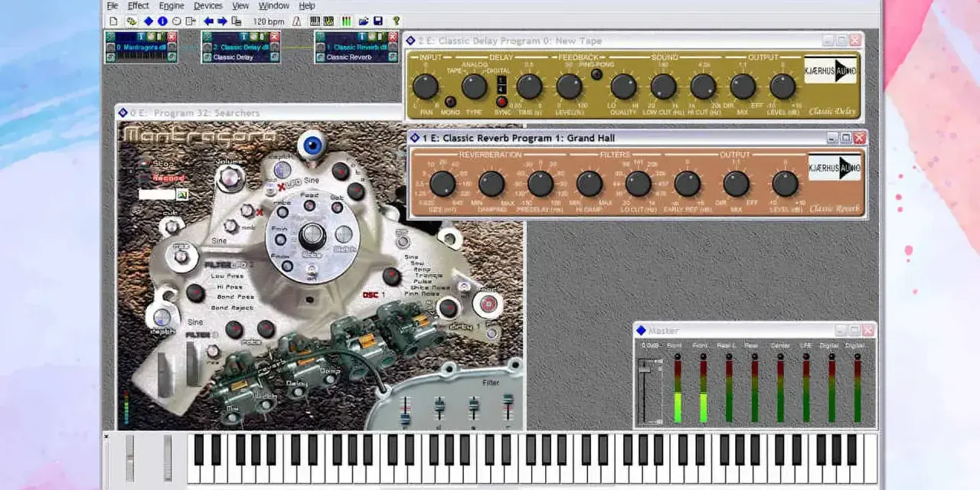Open the Effect menu

pyautogui.click(x=139, y=5)
